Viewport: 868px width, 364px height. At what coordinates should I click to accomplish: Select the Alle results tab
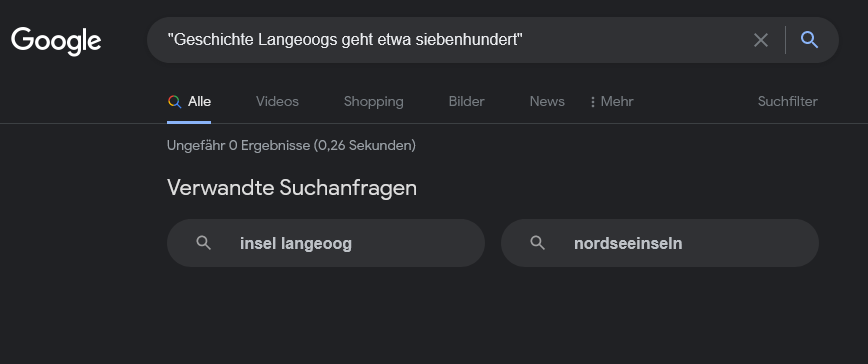(189, 102)
